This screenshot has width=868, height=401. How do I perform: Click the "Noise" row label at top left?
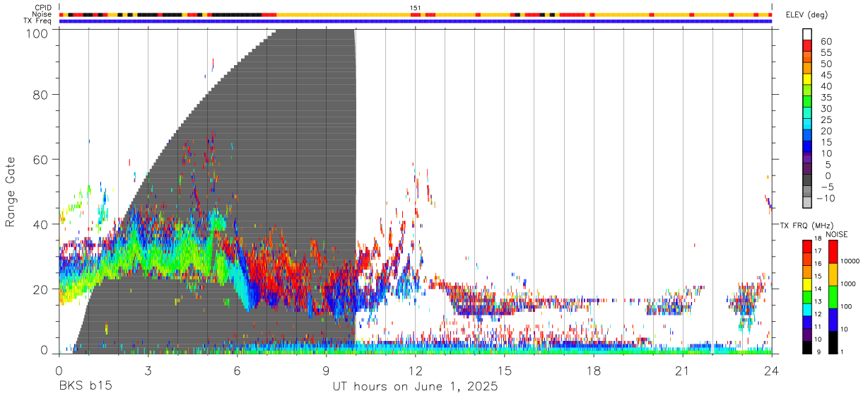[42, 14]
